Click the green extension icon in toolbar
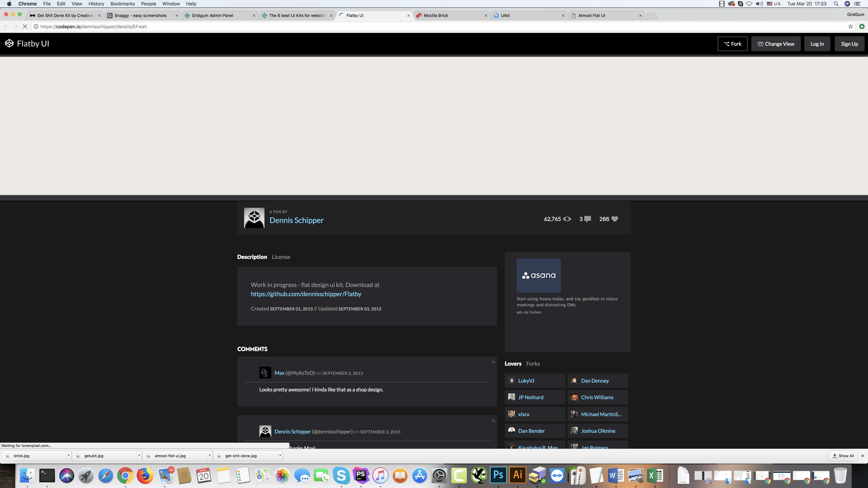Viewport: 868px width, 488px height. pyautogui.click(x=862, y=27)
